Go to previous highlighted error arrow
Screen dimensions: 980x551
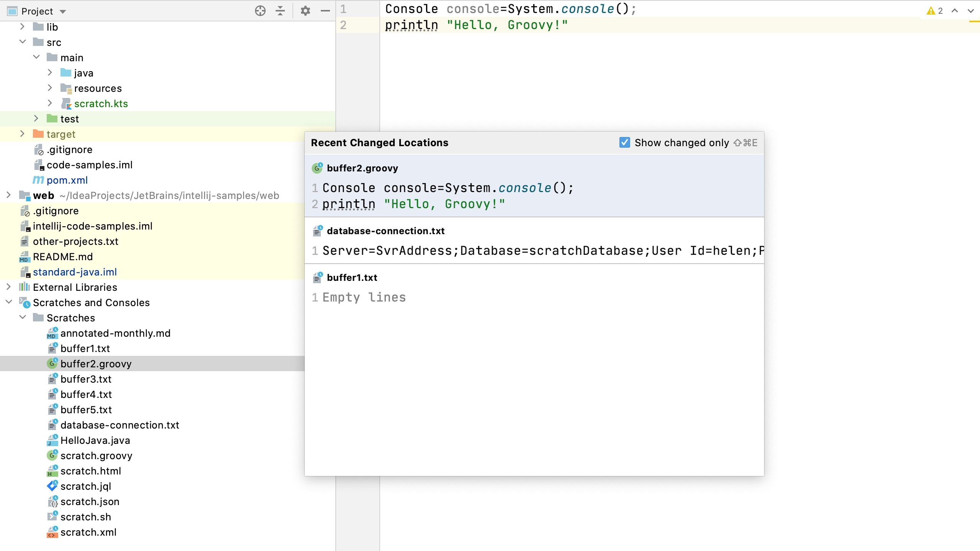955,11
